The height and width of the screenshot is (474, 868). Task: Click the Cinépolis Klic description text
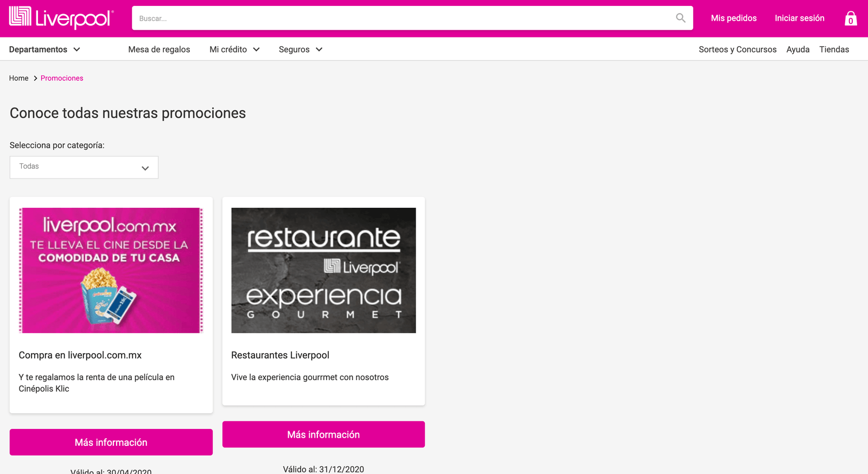coord(97,383)
